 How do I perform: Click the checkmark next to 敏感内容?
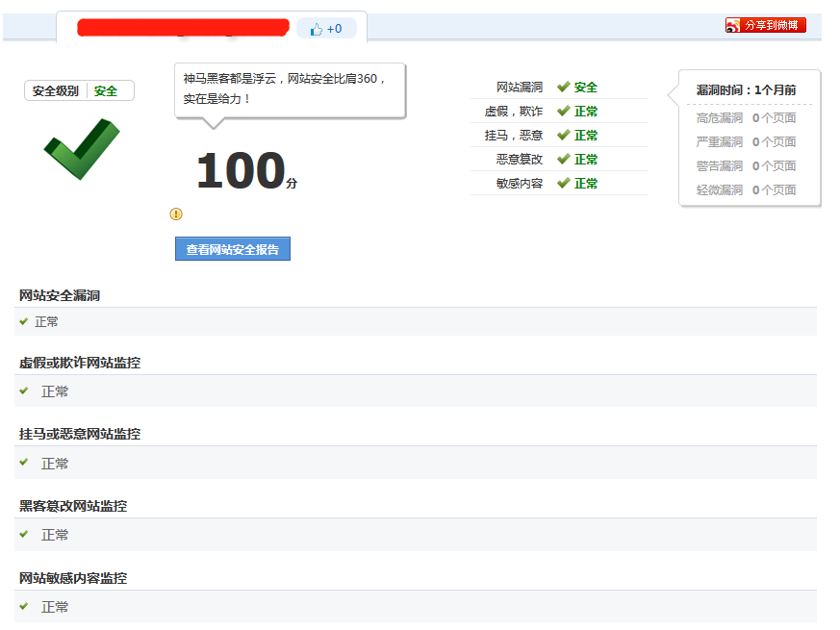(x=563, y=183)
